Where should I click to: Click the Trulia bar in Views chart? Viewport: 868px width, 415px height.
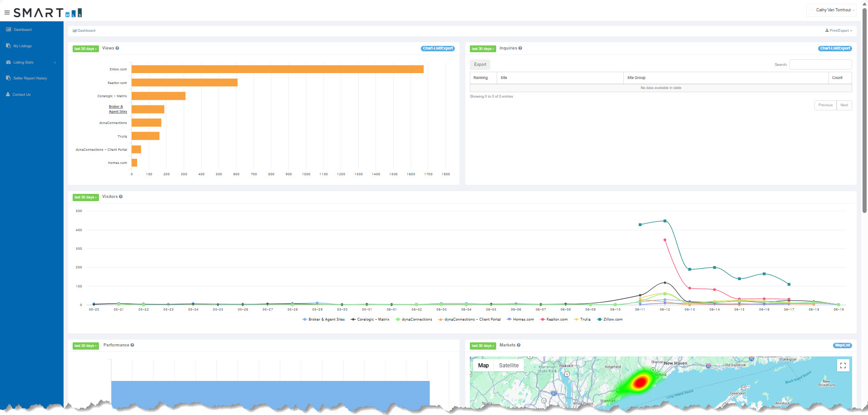click(145, 136)
